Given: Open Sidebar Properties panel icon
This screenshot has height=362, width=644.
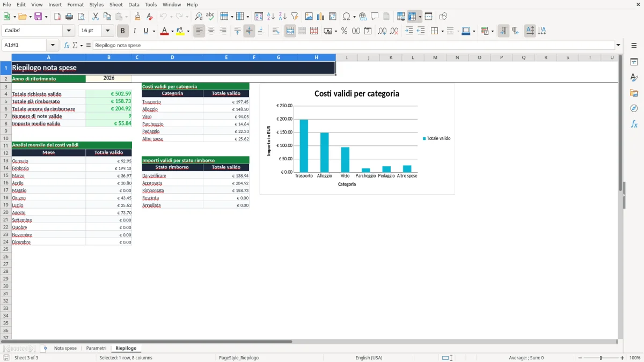Looking at the screenshot, I should pyautogui.click(x=634, y=62).
